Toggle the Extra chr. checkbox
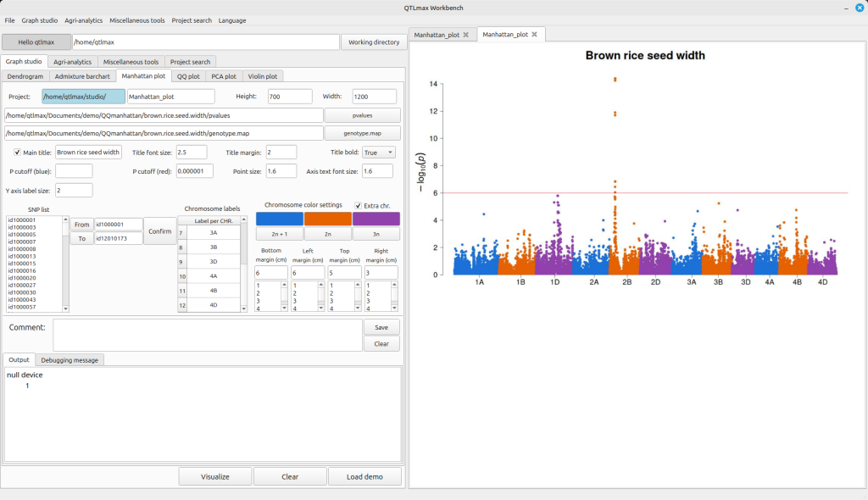 click(358, 205)
